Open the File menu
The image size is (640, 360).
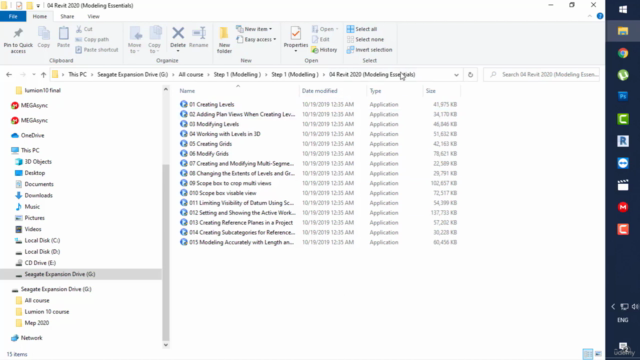click(13, 16)
